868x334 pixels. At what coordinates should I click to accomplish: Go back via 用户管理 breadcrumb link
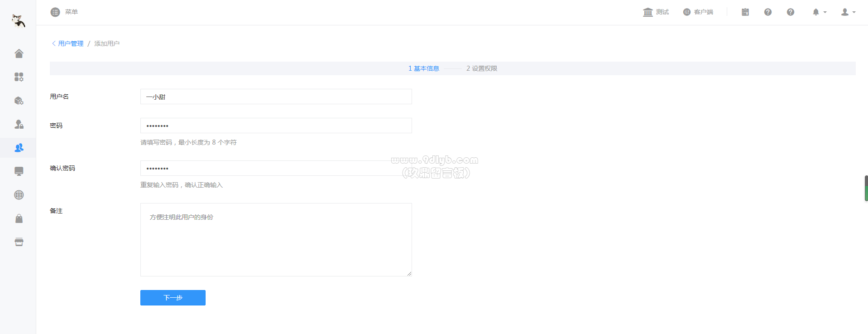point(71,44)
